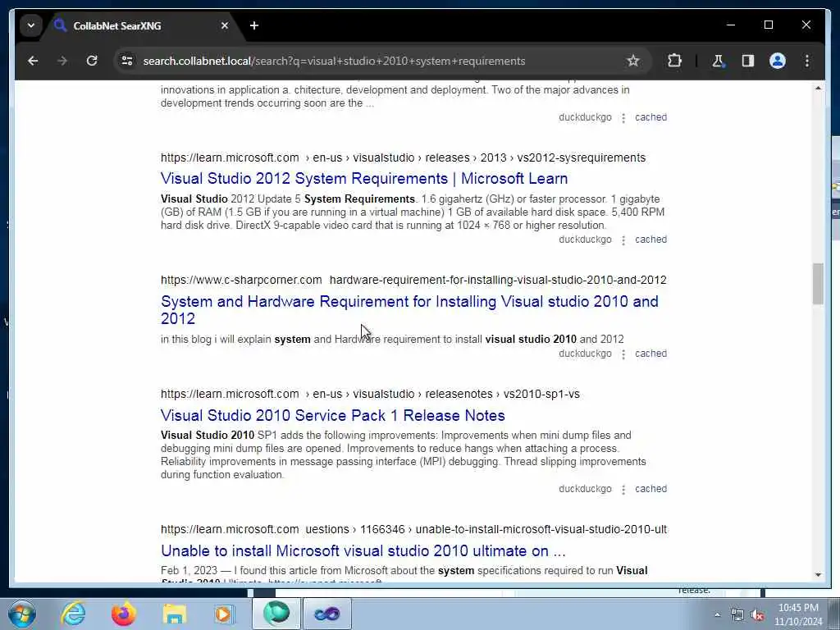Screen dimensions: 840x630
Task: Open cached link for the C-SharpCorner result
Action: click(651, 354)
